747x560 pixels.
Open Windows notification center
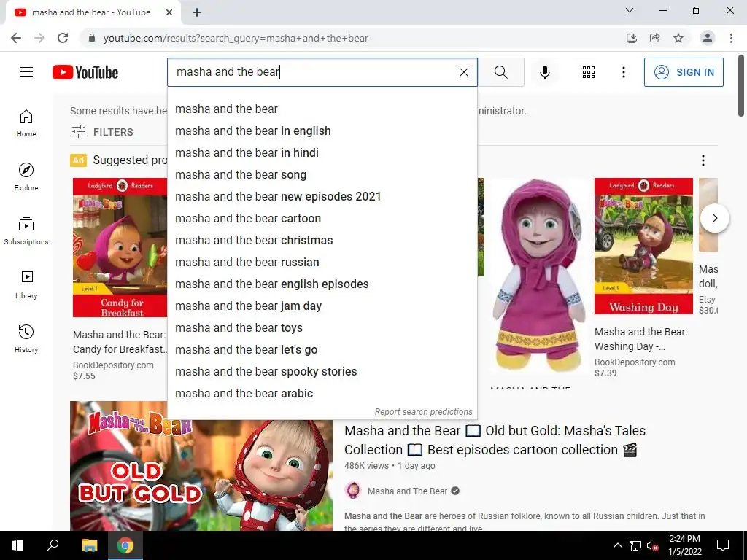(723, 545)
